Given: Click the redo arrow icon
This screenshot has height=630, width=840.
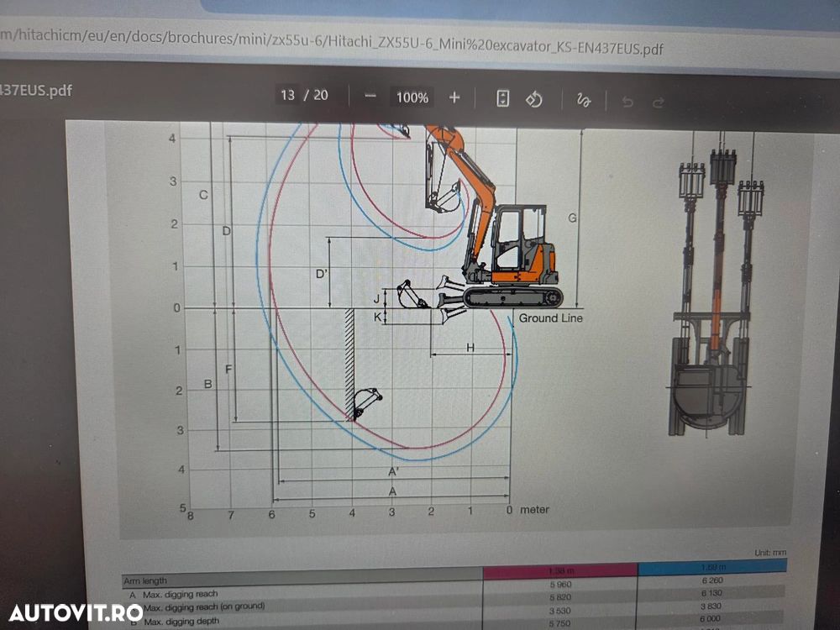Looking at the screenshot, I should pyautogui.click(x=659, y=102).
